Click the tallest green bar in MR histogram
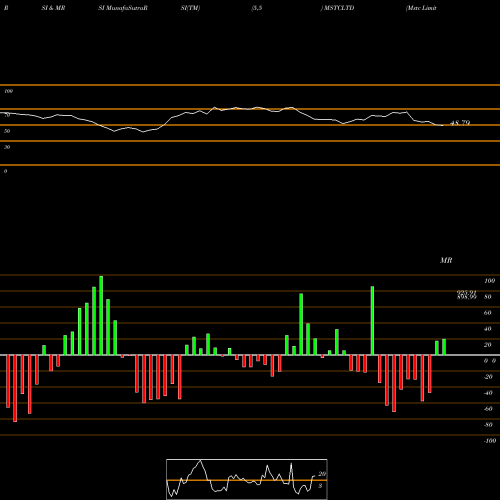The width and height of the screenshot is (500, 500). [x=101, y=315]
